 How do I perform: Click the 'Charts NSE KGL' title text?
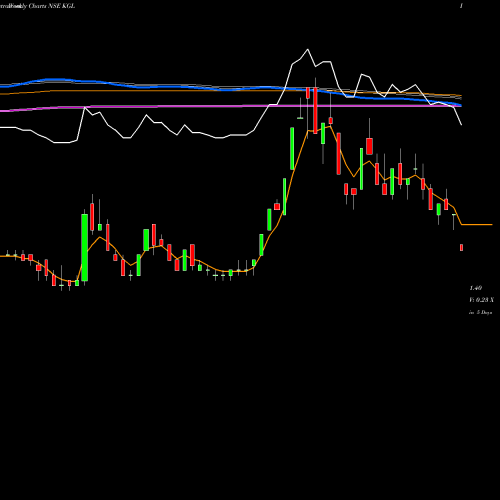(52, 6)
